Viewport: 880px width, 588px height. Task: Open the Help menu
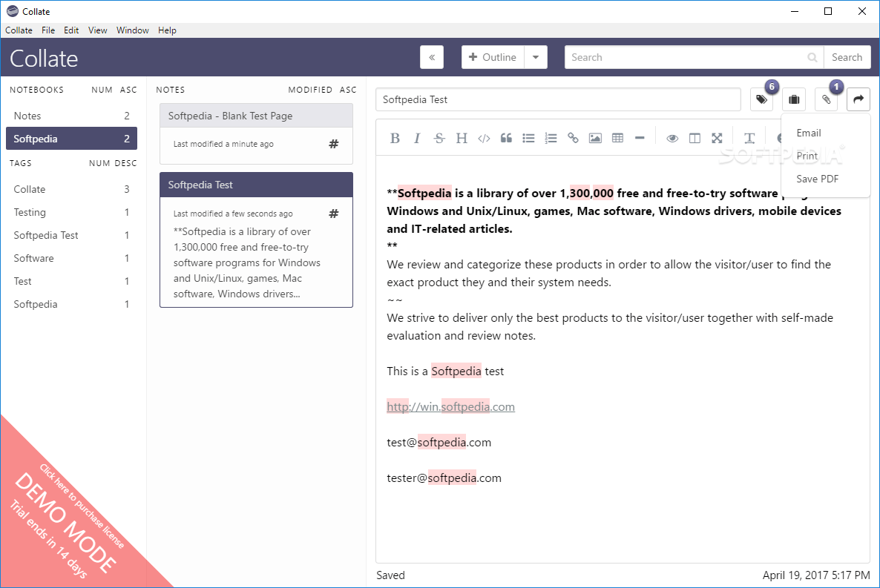167,30
